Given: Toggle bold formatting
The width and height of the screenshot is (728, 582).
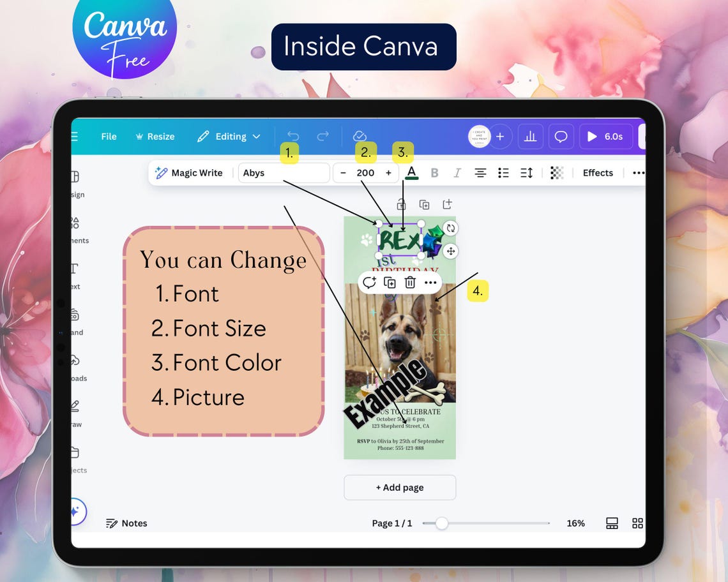Looking at the screenshot, I should pyautogui.click(x=435, y=173).
